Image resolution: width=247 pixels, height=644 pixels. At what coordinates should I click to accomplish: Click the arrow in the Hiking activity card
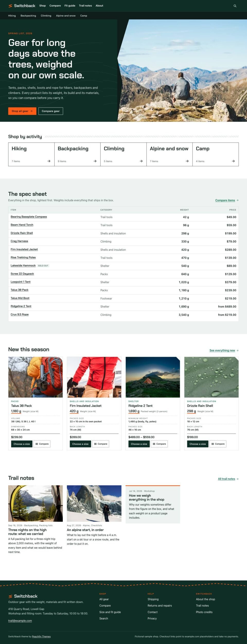[49, 161]
